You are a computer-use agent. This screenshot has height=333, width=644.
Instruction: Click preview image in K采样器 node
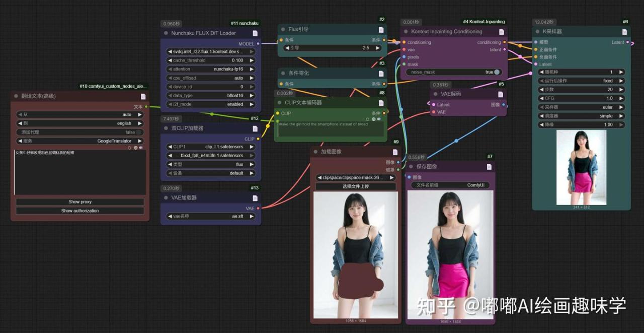click(x=581, y=167)
